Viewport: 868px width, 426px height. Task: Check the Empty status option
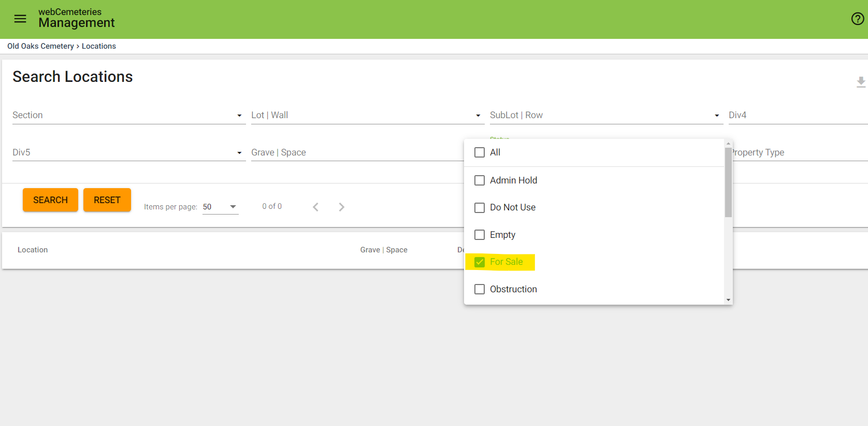pyautogui.click(x=480, y=235)
